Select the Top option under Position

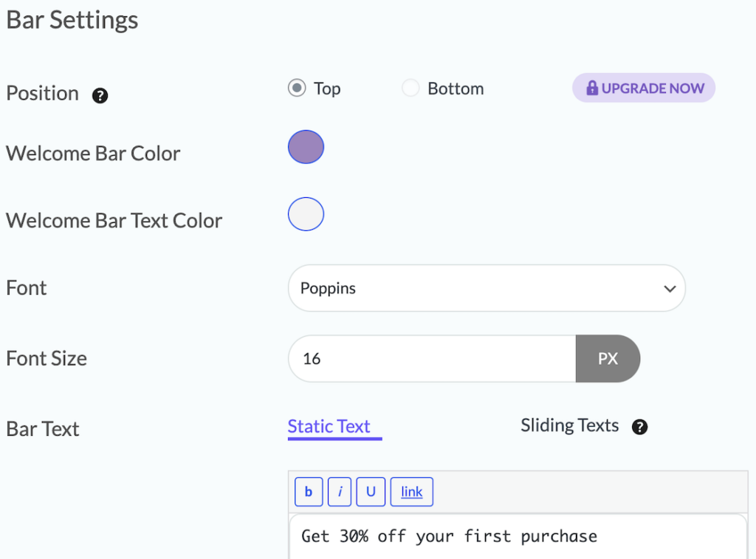pos(296,88)
